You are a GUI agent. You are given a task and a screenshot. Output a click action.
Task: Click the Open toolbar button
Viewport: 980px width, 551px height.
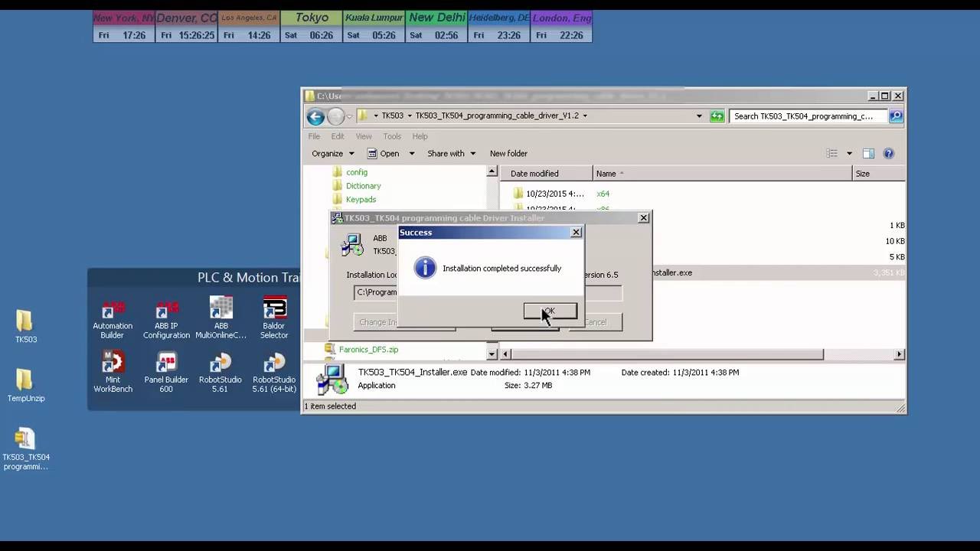(383, 154)
